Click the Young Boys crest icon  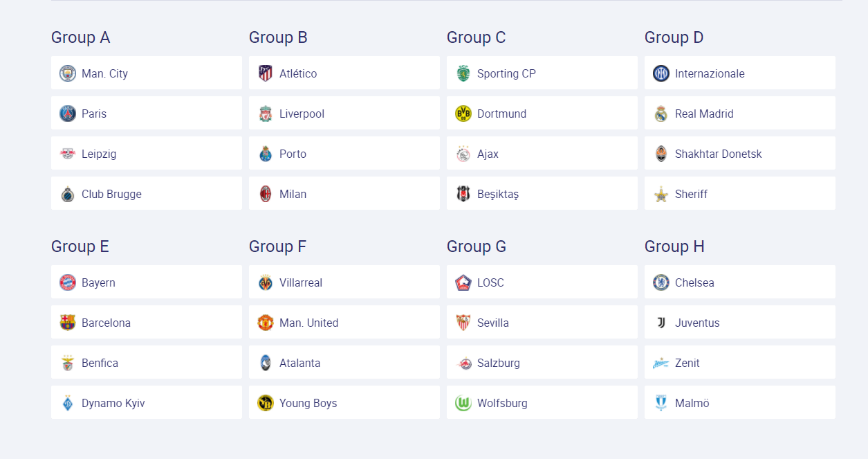click(266, 403)
